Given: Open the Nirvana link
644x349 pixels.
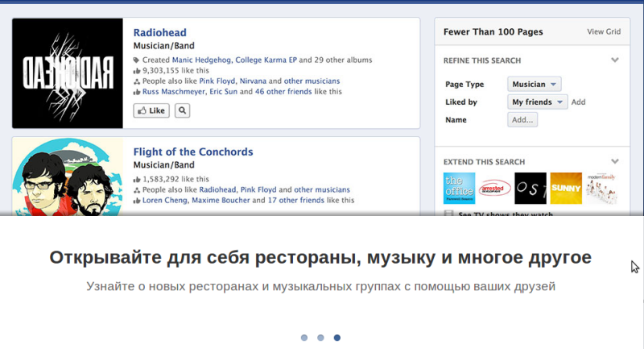Looking at the screenshot, I should (x=253, y=81).
